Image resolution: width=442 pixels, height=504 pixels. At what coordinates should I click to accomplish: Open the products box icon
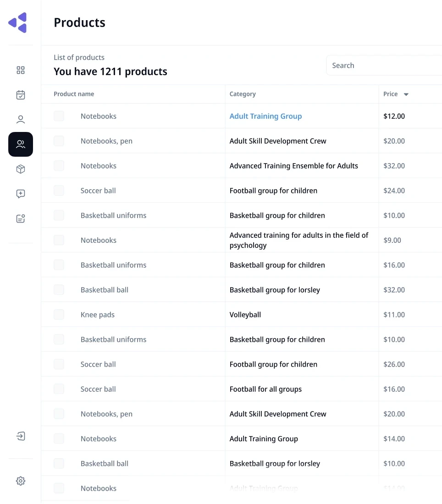(21, 169)
